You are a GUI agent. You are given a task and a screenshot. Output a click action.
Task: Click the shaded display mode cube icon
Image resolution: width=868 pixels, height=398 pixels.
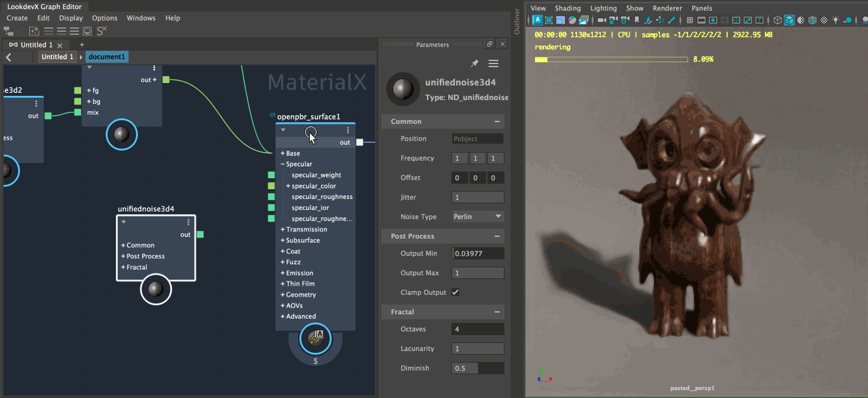pos(789,20)
